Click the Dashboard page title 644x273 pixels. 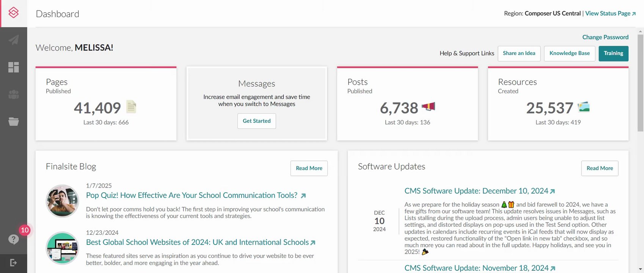pyautogui.click(x=57, y=14)
